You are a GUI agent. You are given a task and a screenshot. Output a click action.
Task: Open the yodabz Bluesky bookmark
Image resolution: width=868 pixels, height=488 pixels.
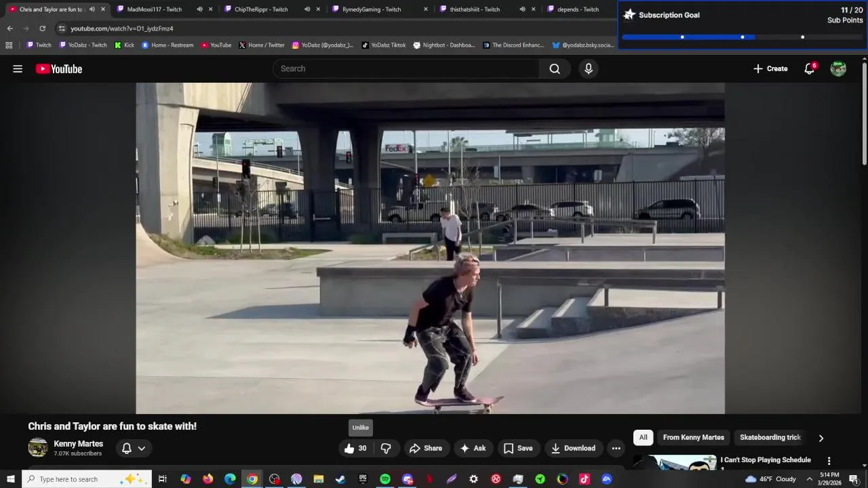(583, 45)
